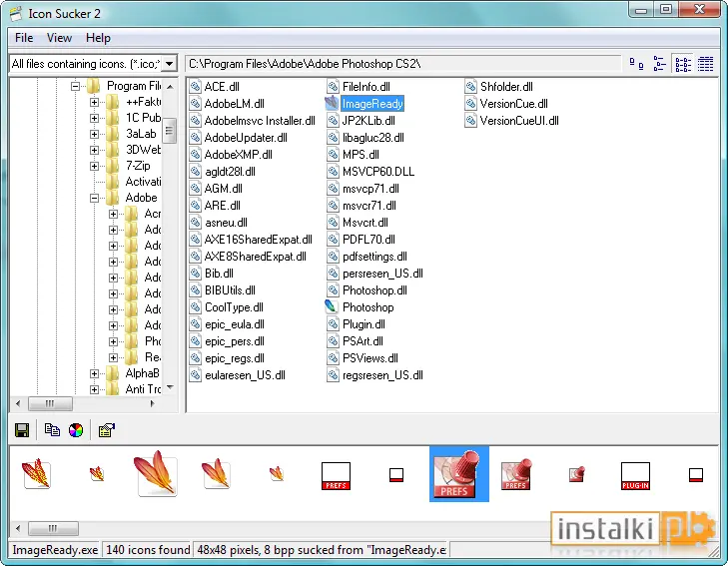The width and height of the screenshot is (728, 566).
Task: Open the View menu
Action: pyautogui.click(x=59, y=38)
